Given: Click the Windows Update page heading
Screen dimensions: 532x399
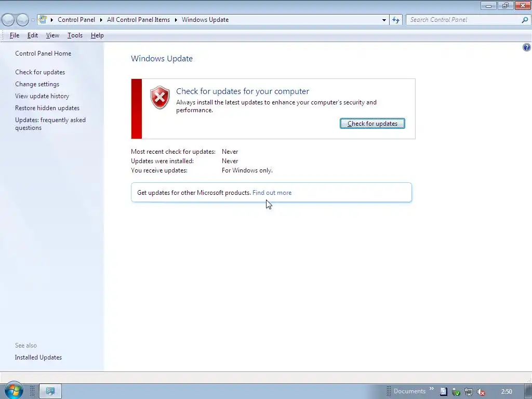Looking at the screenshot, I should tap(162, 58).
